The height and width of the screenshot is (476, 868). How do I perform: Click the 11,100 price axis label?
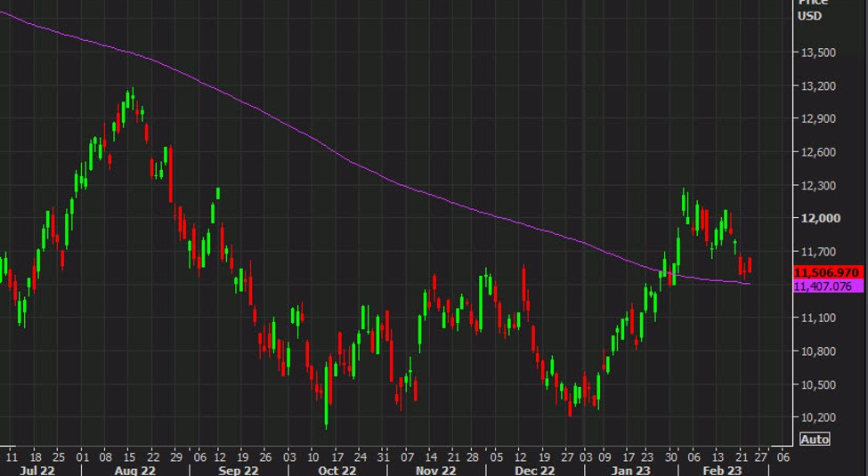(x=818, y=318)
